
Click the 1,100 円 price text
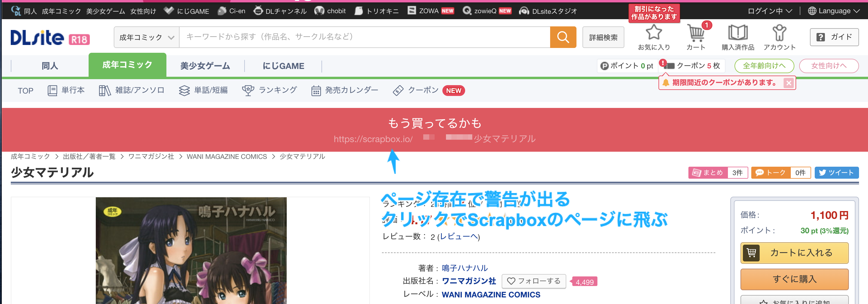click(x=829, y=215)
